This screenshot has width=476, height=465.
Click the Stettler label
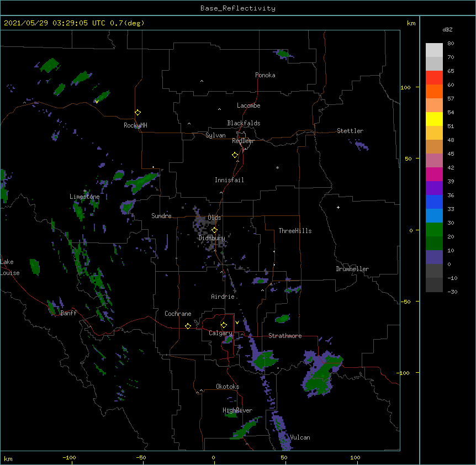(x=350, y=131)
